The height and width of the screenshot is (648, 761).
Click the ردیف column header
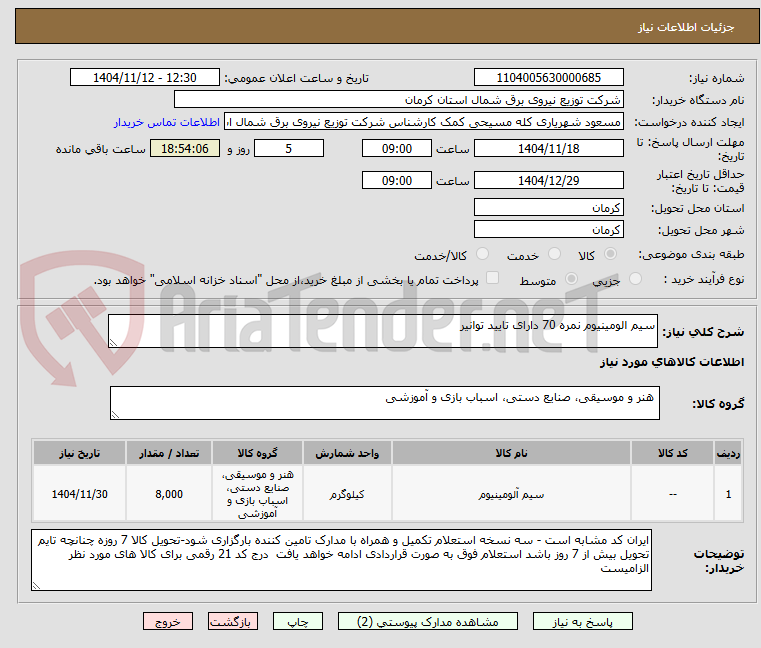pyautogui.click(x=728, y=453)
